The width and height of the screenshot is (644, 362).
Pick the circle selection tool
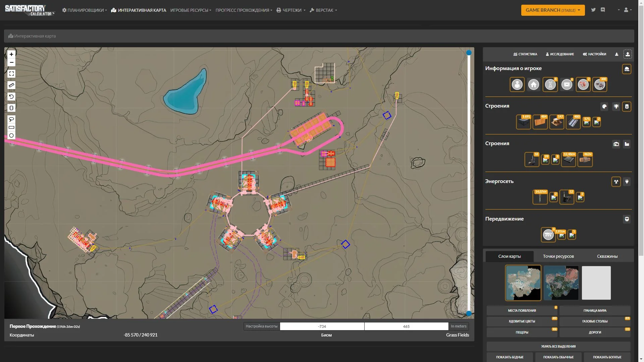coord(11,136)
